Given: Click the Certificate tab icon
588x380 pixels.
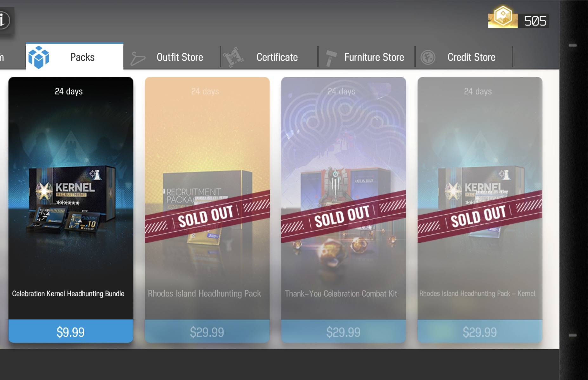Looking at the screenshot, I should point(233,57).
